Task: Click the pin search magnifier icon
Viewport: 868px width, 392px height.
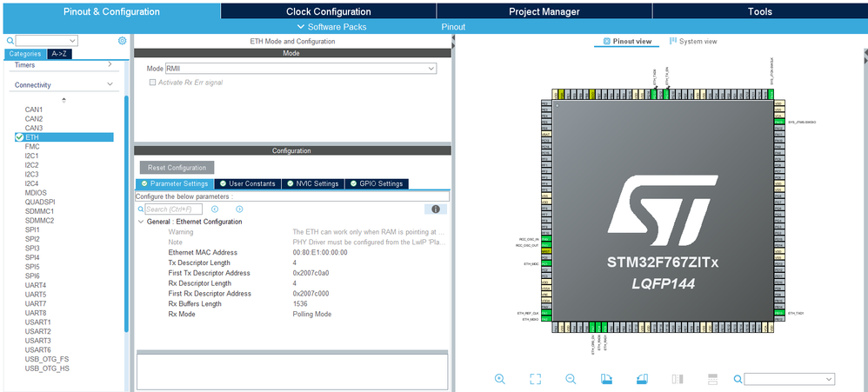Action: point(738,379)
